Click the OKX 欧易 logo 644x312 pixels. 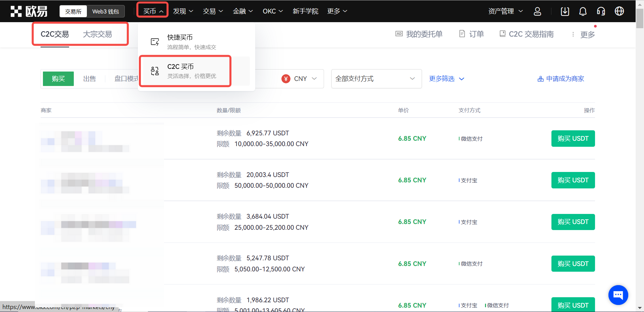pyautogui.click(x=29, y=11)
